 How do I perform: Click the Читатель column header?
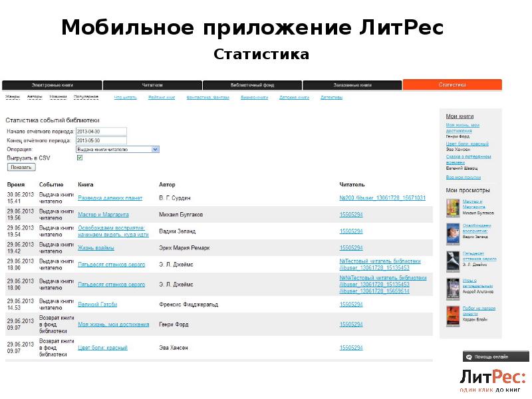pos(352,185)
